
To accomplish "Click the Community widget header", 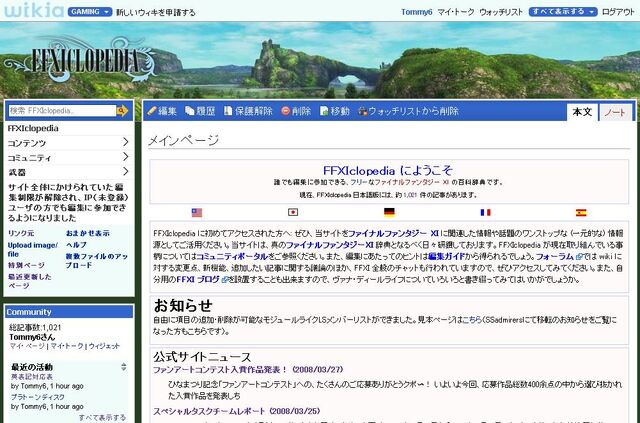I will tap(69, 312).
